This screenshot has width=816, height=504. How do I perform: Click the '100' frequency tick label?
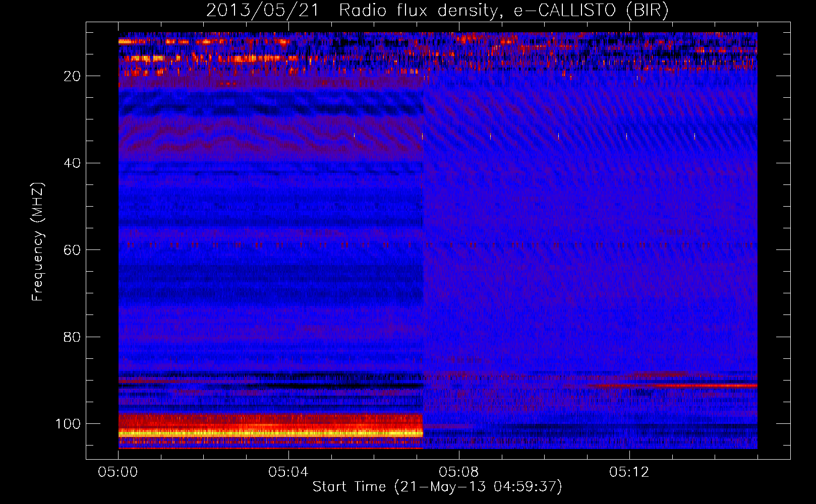point(68,424)
